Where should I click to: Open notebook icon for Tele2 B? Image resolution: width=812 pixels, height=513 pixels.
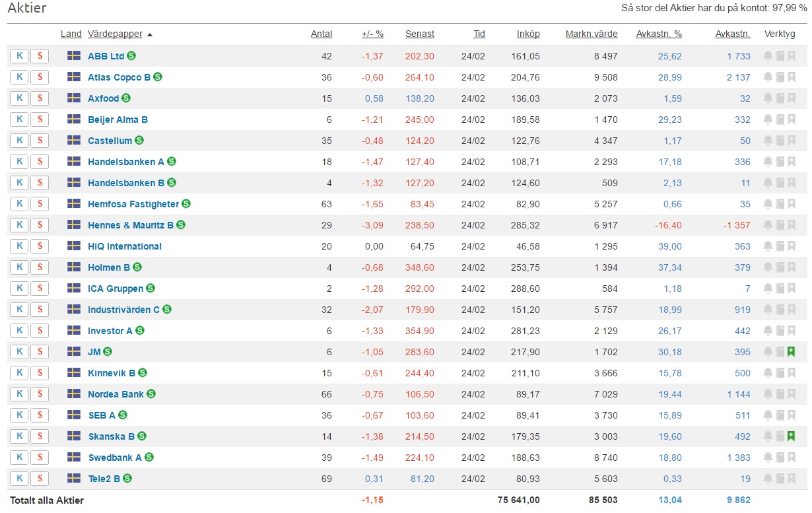(780, 479)
